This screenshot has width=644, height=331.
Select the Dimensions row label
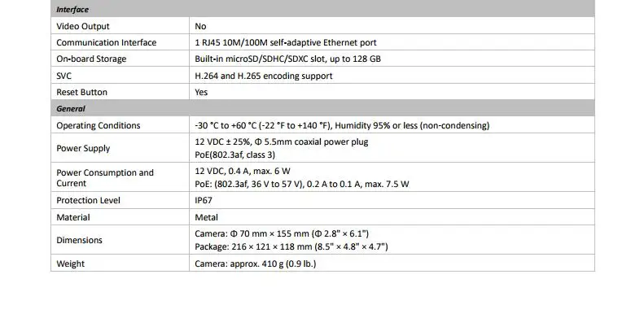(79, 241)
